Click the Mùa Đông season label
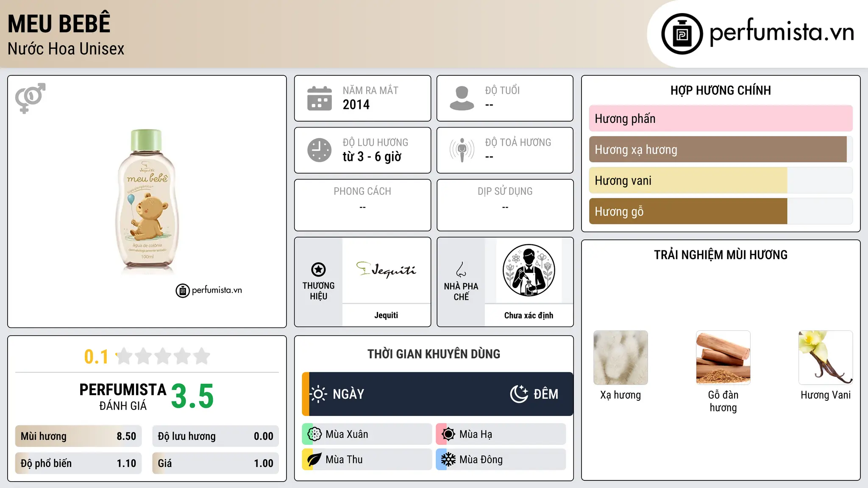868x488 pixels. pyautogui.click(x=481, y=460)
